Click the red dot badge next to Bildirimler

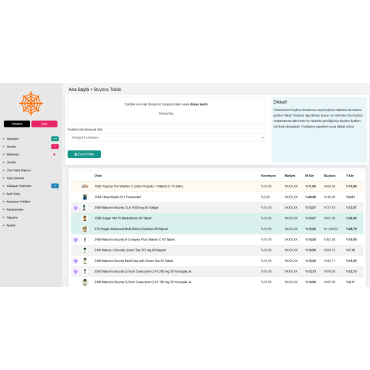pyautogui.click(x=54, y=154)
